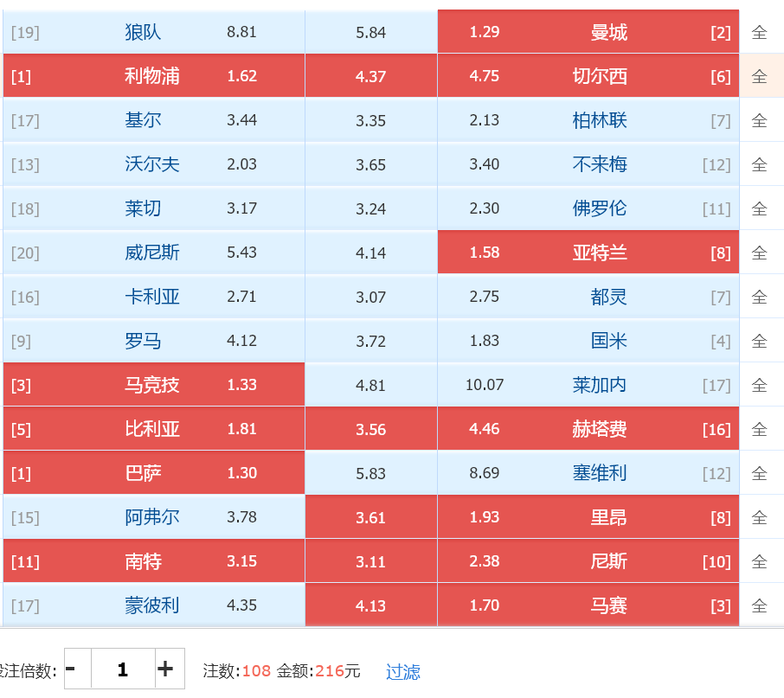Select away win 10.07 for 莱加内

[588, 385]
